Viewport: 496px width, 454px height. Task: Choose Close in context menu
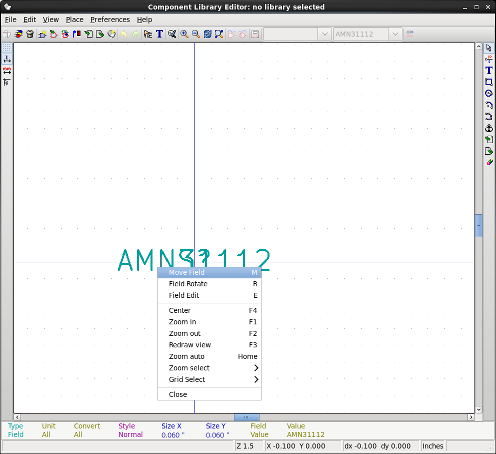(209, 395)
